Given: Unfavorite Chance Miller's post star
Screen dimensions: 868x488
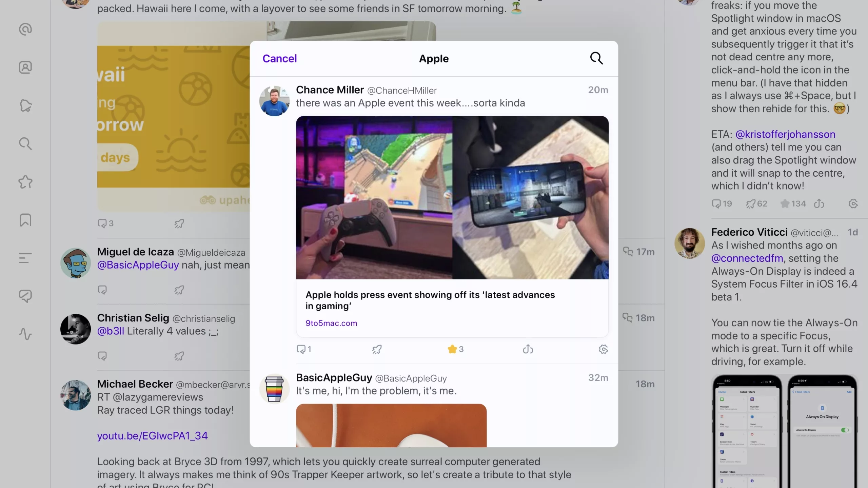Looking at the screenshot, I should (455, 349).
